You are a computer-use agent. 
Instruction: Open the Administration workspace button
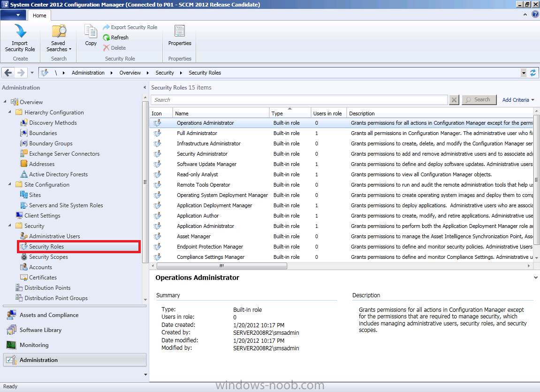pyautogui.click(x=75, y=360)
